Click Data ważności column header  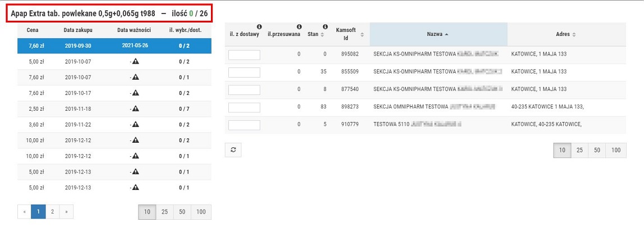tap(134, 30)
